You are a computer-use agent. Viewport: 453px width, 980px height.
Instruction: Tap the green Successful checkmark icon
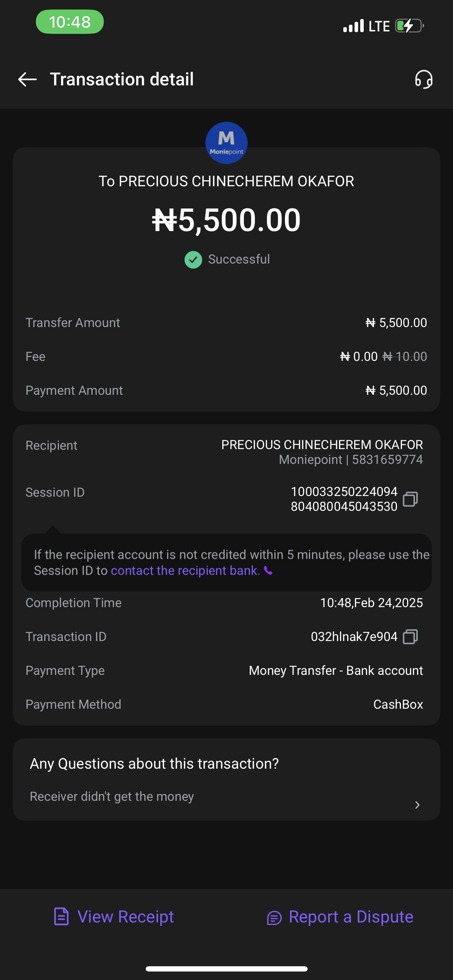pos(193,260)
